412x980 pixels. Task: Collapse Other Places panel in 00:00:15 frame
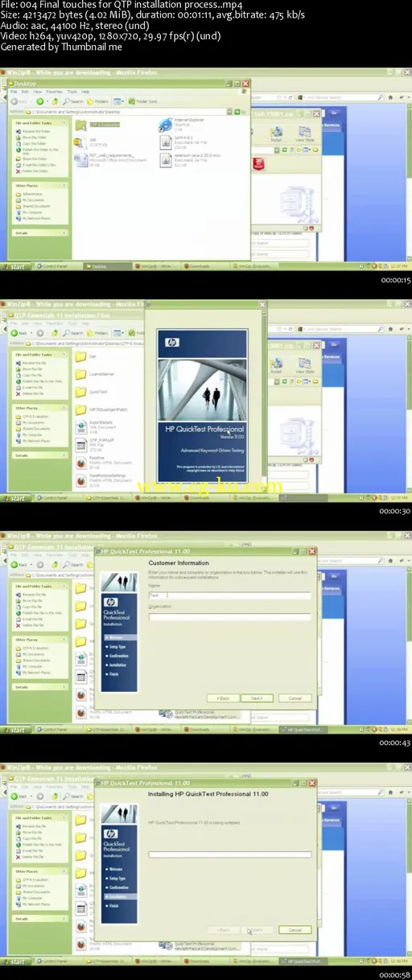[x=64, y=186]
